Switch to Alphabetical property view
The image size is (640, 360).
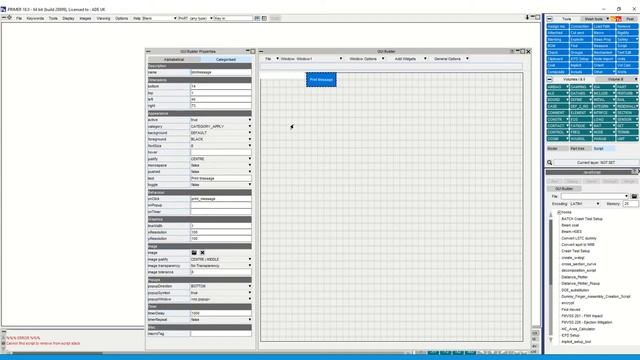174,60
